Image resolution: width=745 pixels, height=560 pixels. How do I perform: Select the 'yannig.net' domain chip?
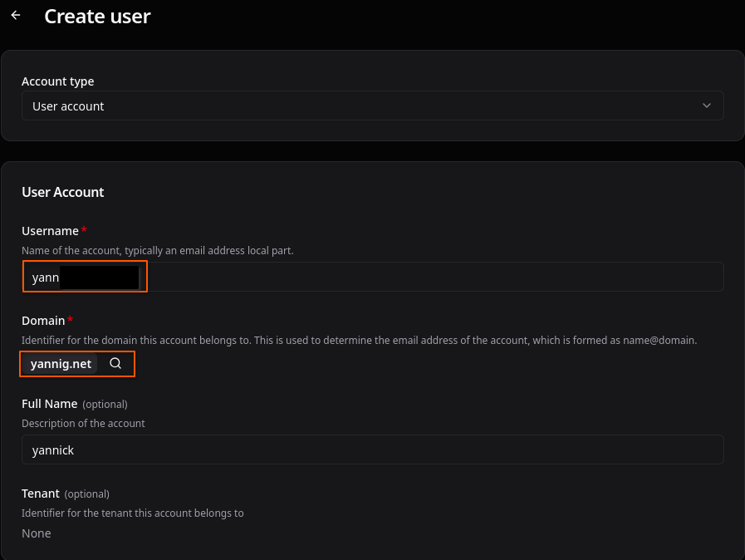point(61,364)
